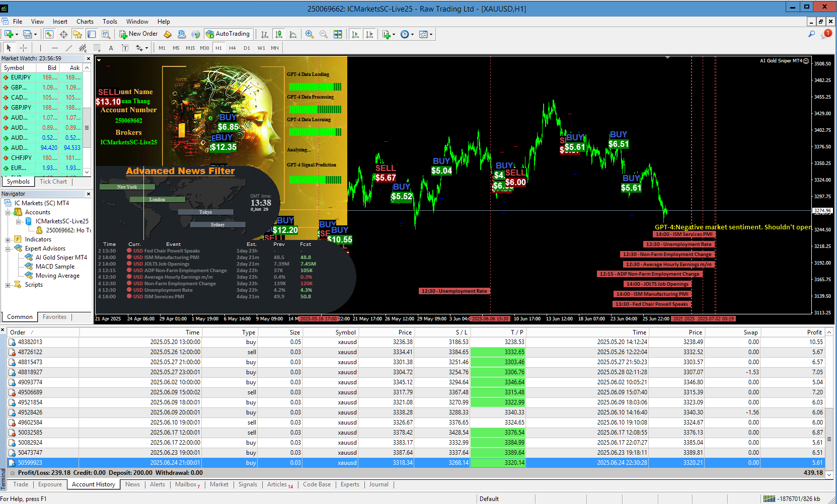Open the File menu
The width and height of the screenshot is (837, 504).
[x=18, y=22]
